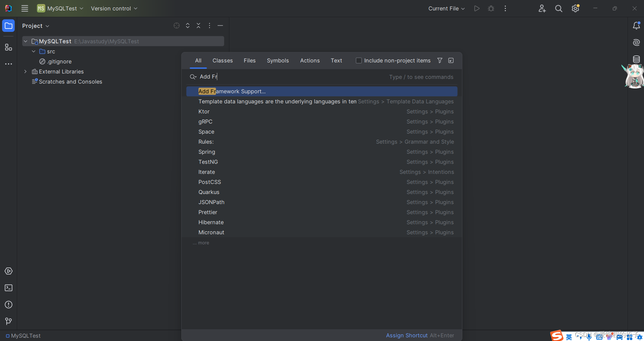Collapse all items in Project panel
644x341 pixels.
pos(198,26)
